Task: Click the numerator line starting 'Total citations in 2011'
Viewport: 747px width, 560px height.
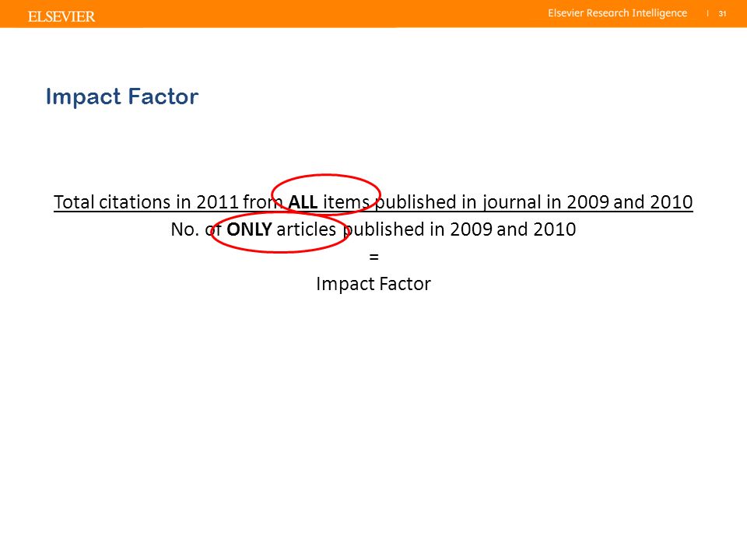Action: tap(373, 202)
